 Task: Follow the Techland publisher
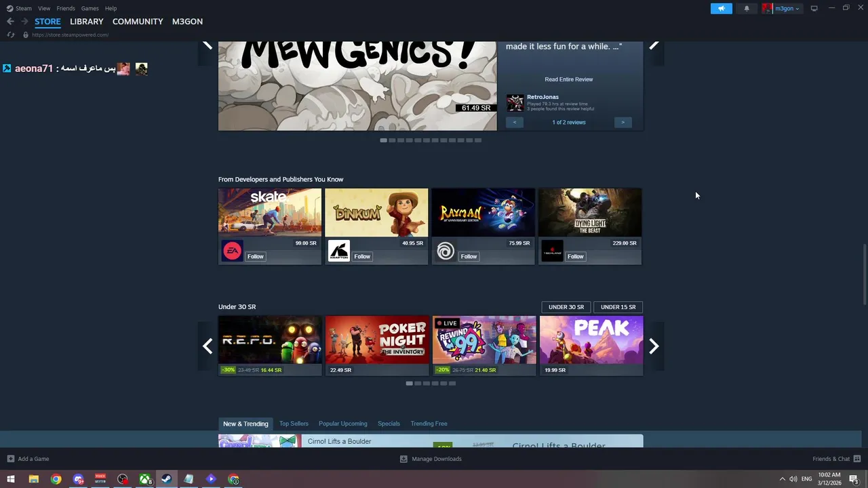(x=576, y=256)
